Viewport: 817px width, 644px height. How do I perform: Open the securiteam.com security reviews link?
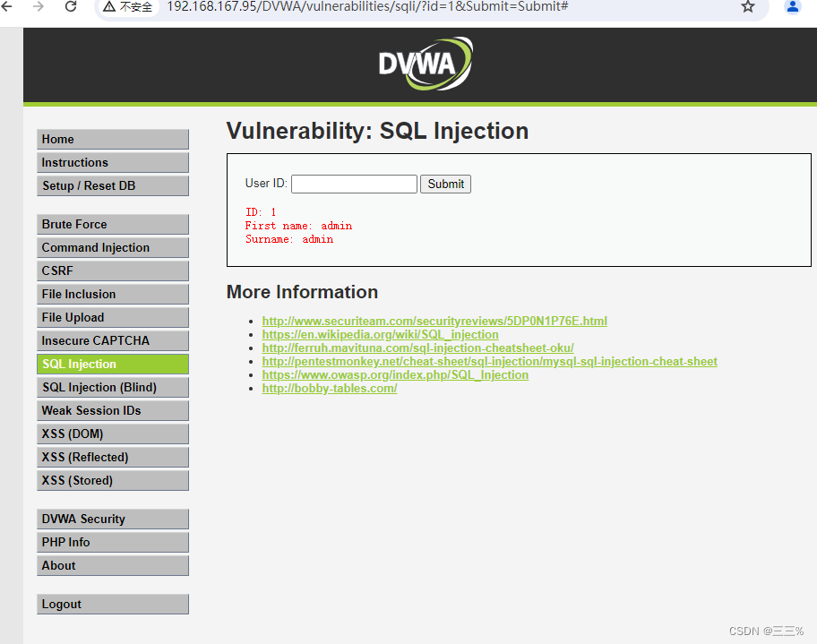coord(434,321)
